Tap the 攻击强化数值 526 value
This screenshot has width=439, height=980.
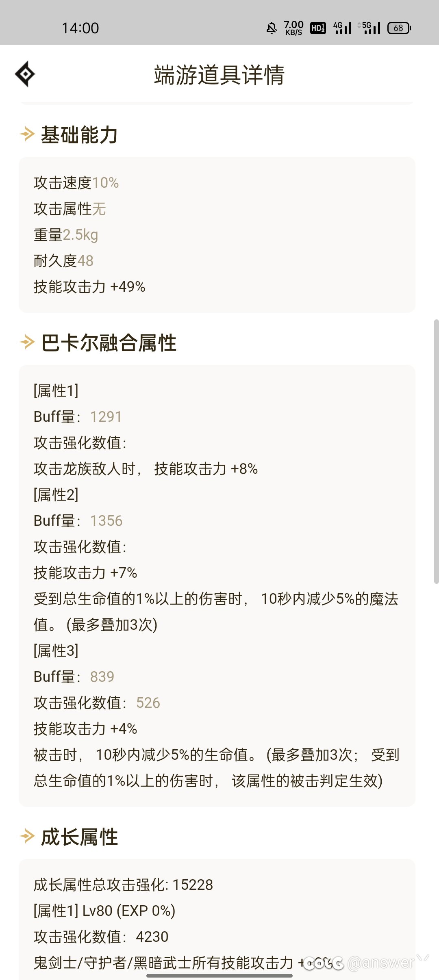click(x=148, y=703)
